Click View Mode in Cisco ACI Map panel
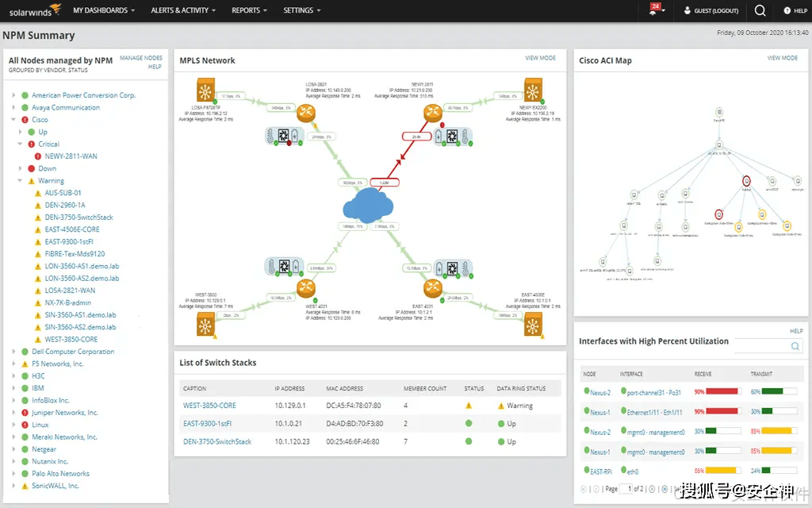812x508 pixels. [x=783, y=58]
